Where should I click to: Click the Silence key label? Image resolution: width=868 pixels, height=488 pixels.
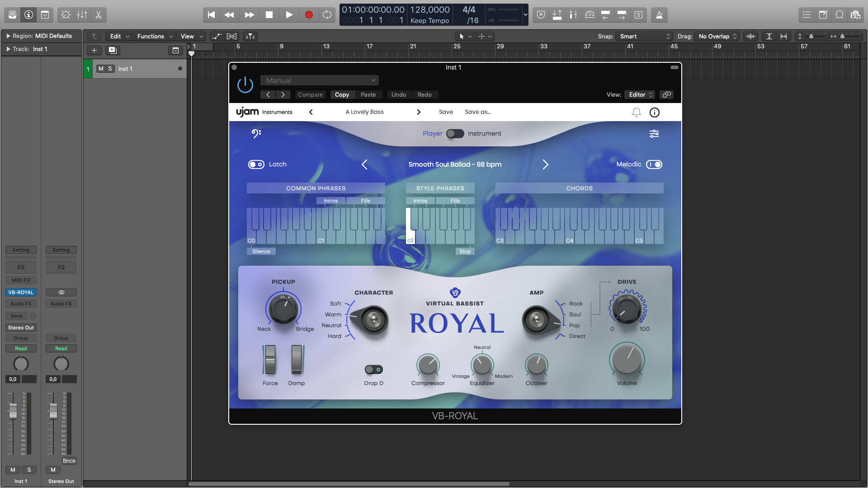pos(261,251)
